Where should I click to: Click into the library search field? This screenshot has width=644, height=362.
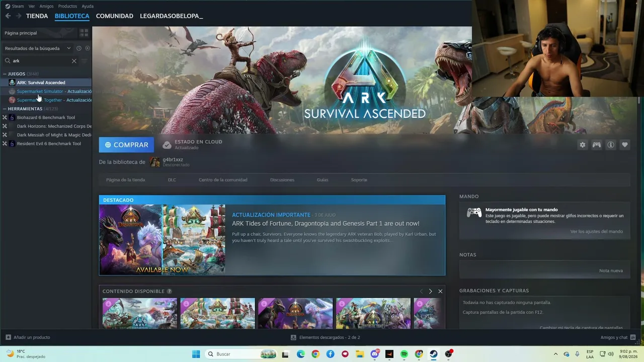pyautogui.click(x=40, y=61)
